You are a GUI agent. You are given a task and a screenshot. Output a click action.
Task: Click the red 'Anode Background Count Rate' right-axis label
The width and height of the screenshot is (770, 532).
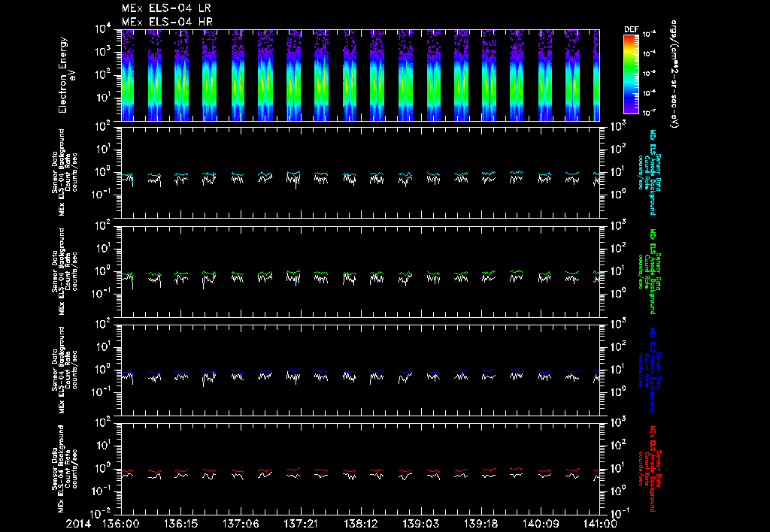(649, 469)
